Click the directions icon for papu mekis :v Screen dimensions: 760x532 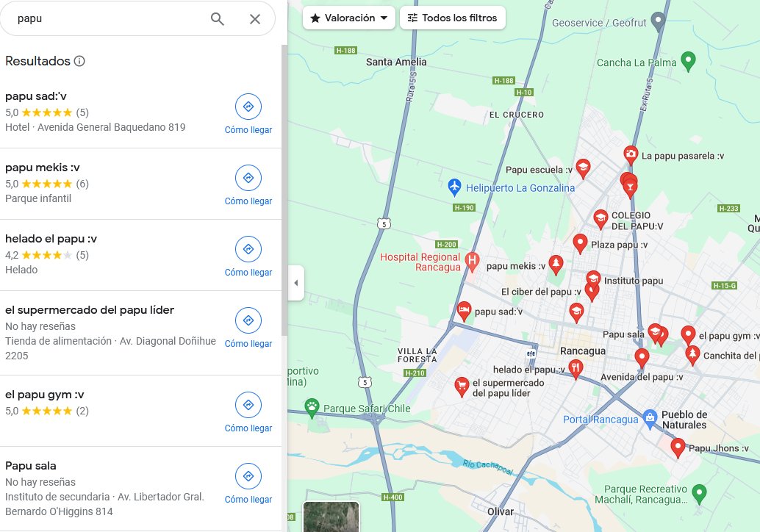(248, 178)
